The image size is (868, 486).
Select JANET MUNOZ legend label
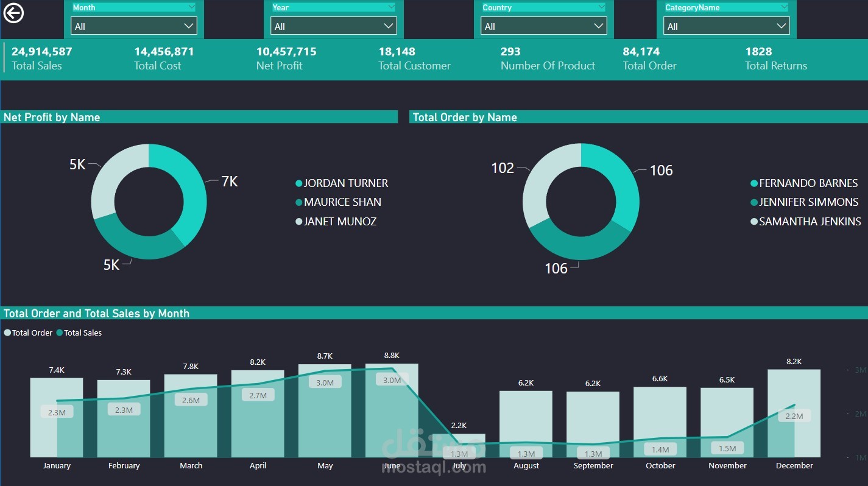pos(340,222)
